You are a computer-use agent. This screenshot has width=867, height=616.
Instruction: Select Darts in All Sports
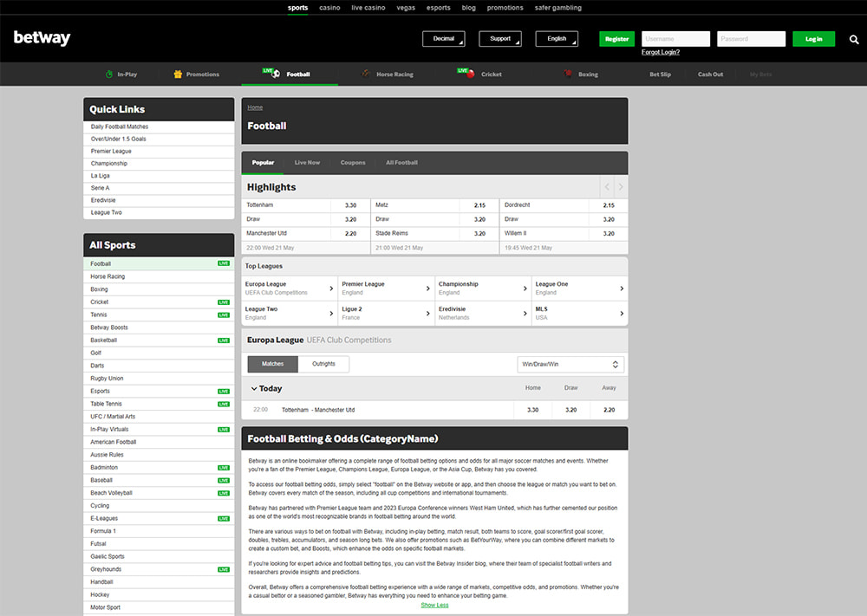159,366
